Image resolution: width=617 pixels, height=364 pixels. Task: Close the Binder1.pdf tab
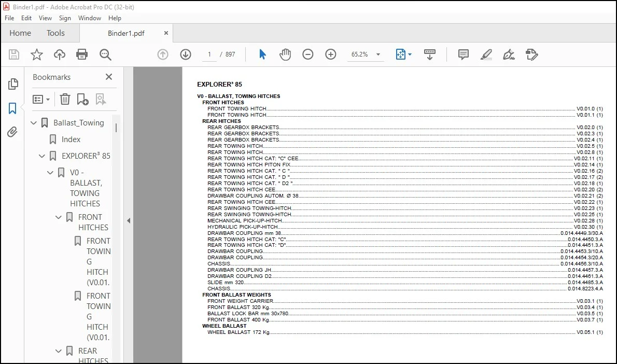click(166, 33)
